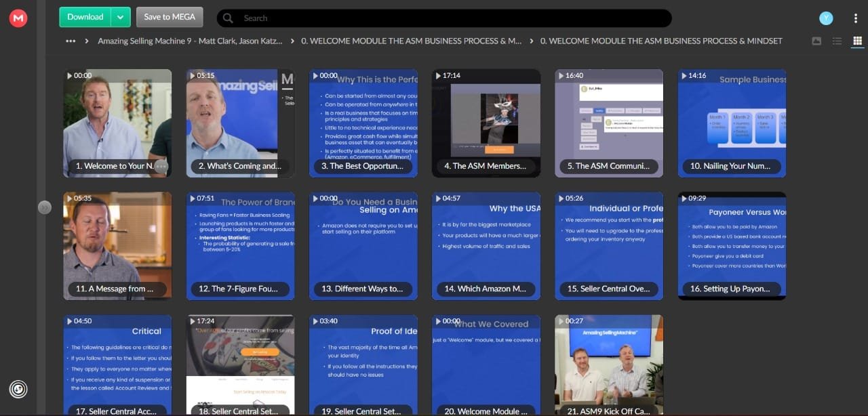Click the Save to MEGA button

(170, 17)
